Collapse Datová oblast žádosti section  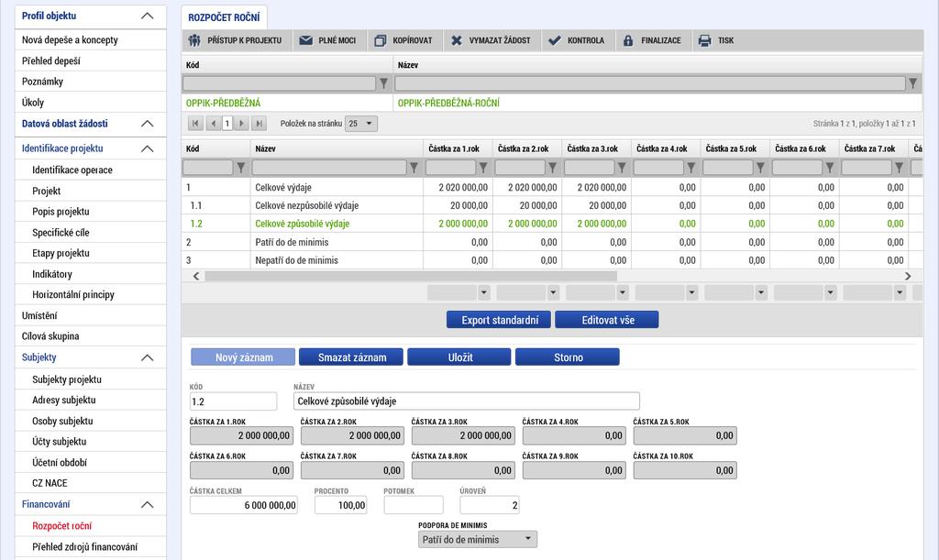tap(147, 124)
